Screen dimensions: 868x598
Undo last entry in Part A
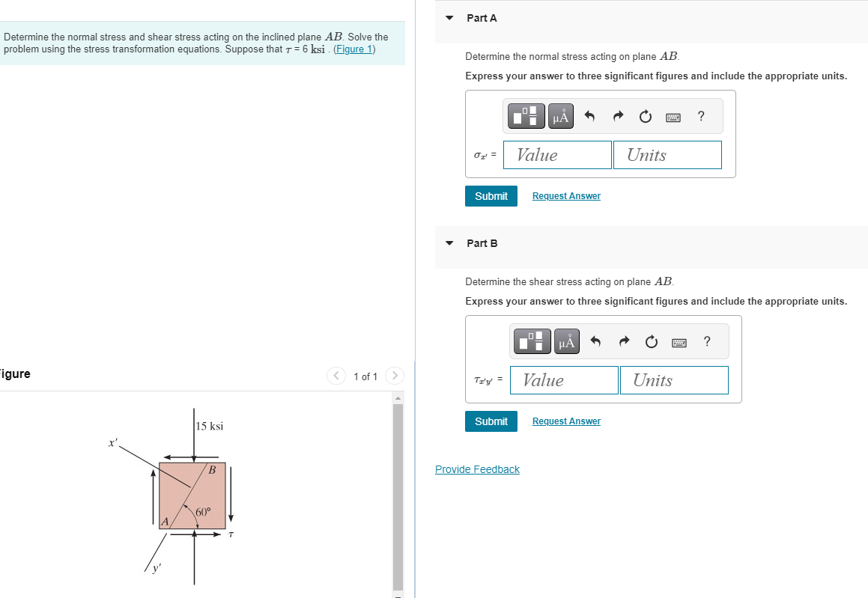[589, 116]
